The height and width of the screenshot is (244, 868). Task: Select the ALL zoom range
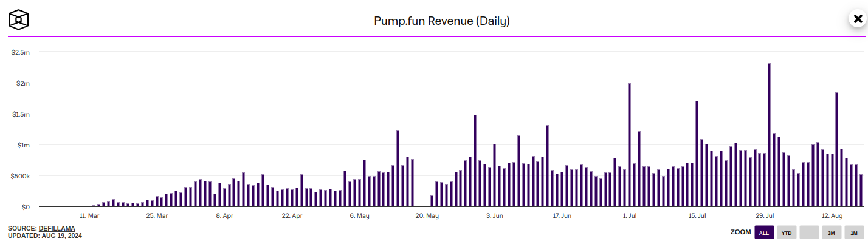[764, 232]
